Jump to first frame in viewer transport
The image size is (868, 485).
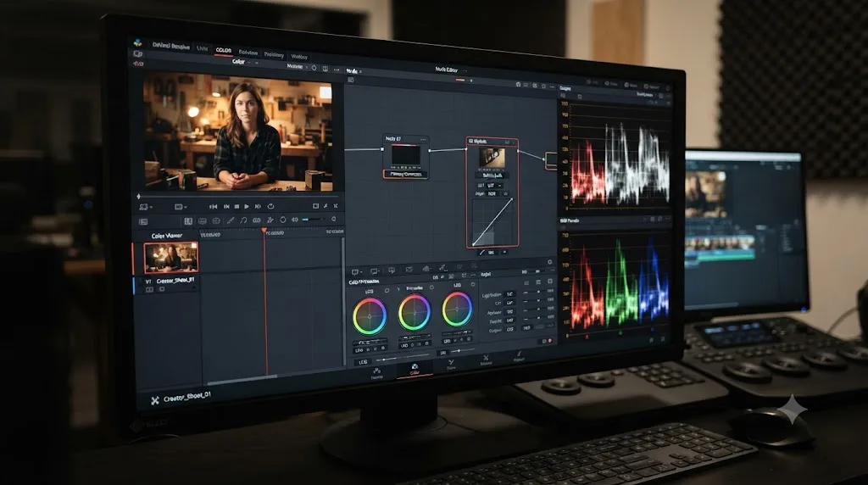[x=213, y=207]
